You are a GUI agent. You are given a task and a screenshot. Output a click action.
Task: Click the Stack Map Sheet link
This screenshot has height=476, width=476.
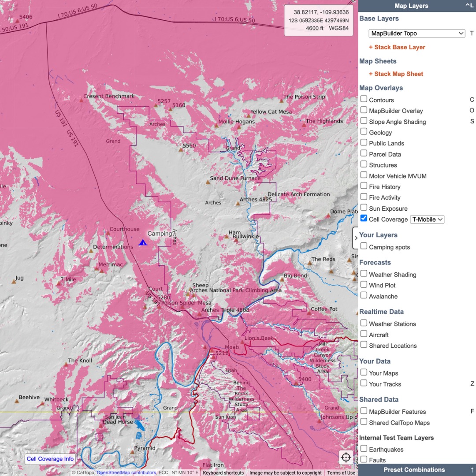tap(396, 74)
